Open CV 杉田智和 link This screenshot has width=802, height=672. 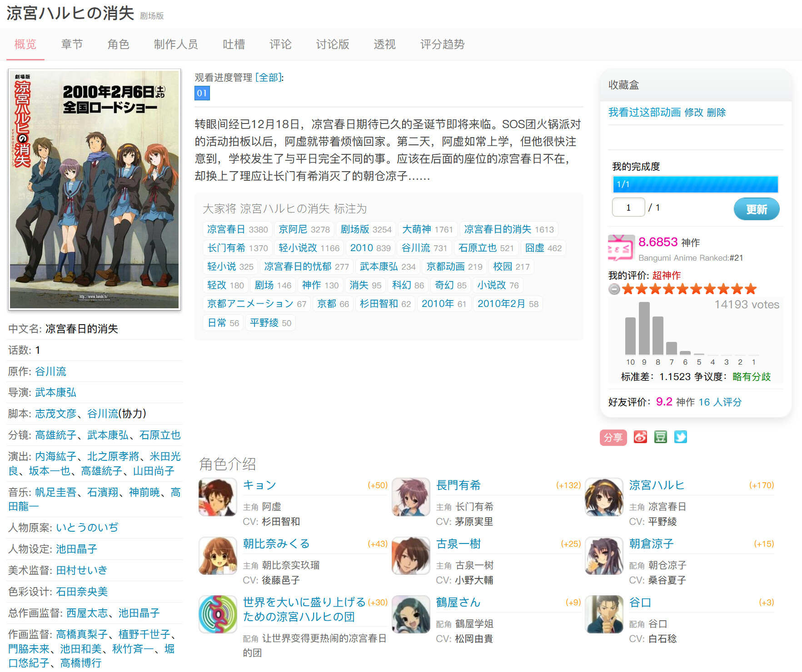coord(281,522)
